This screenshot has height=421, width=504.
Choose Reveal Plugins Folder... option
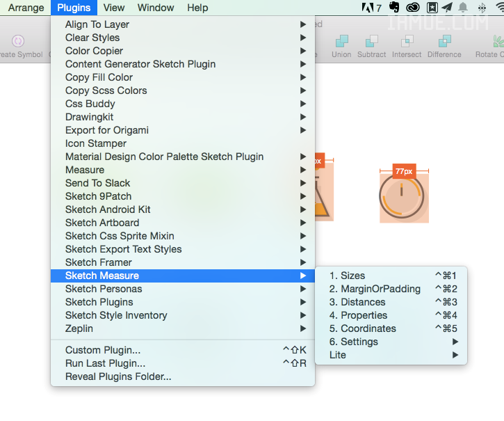[183, 376]
